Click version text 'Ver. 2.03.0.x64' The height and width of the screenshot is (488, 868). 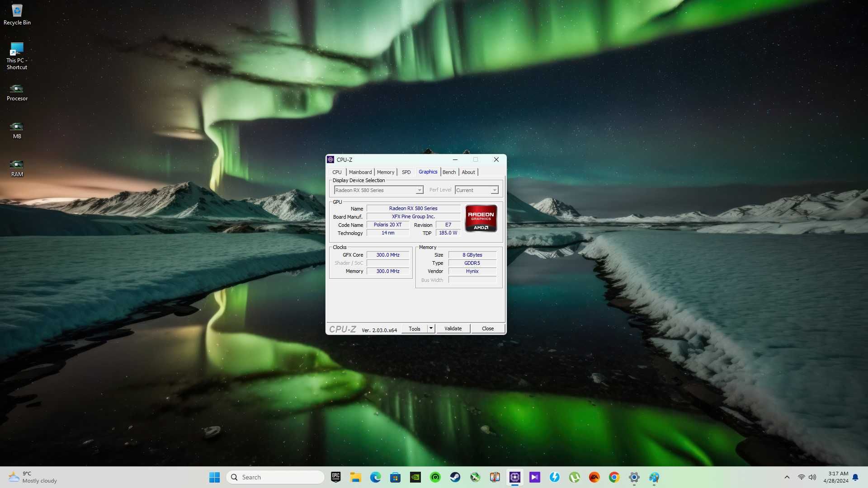click(379, 330)
